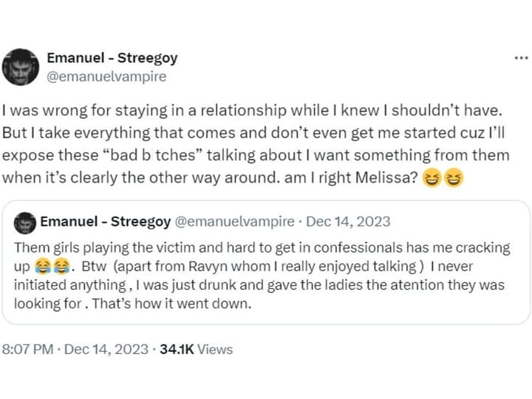The height and width of the screenshot is (399, 532).
Task: Click the bold author name atop the tweet
Action: click(112, 58)
